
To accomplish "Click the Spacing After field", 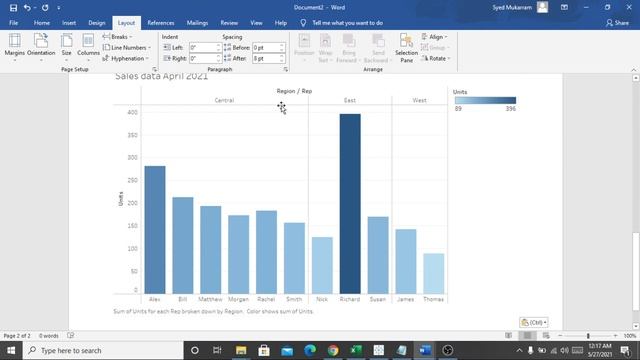I will coord(266,58).
